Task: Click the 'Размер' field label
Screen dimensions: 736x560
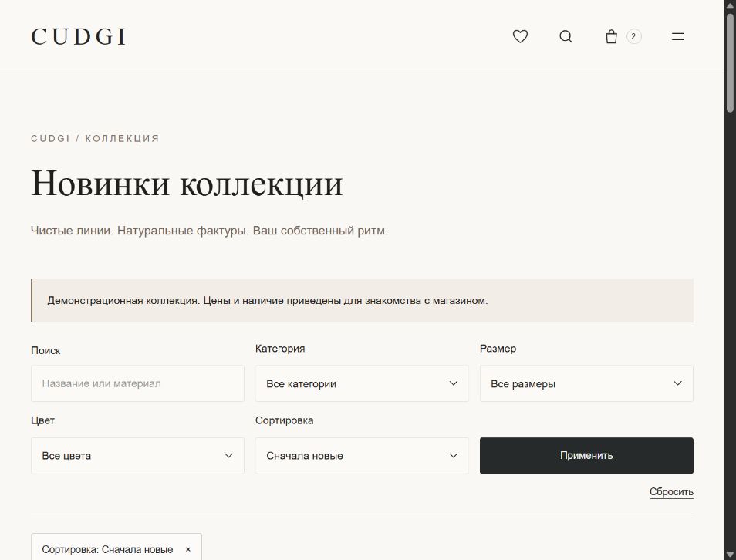Action: (x=498, y=349)
